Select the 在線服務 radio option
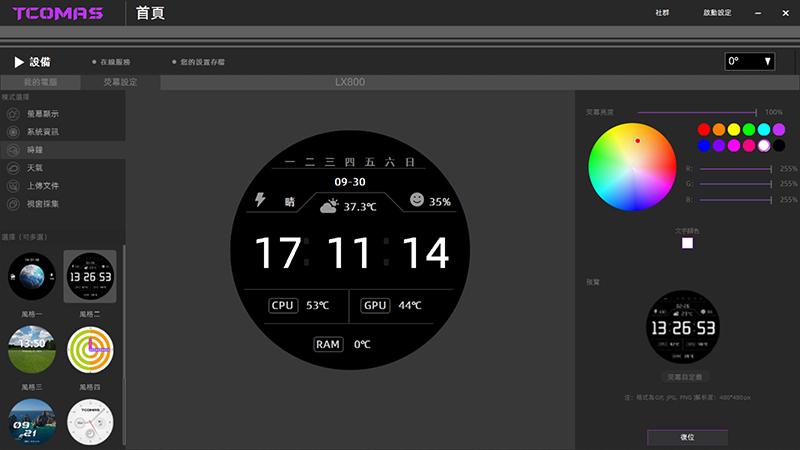The height and width of the screenshot is (450, 800). pyautogui.click(x=94, y=62)
